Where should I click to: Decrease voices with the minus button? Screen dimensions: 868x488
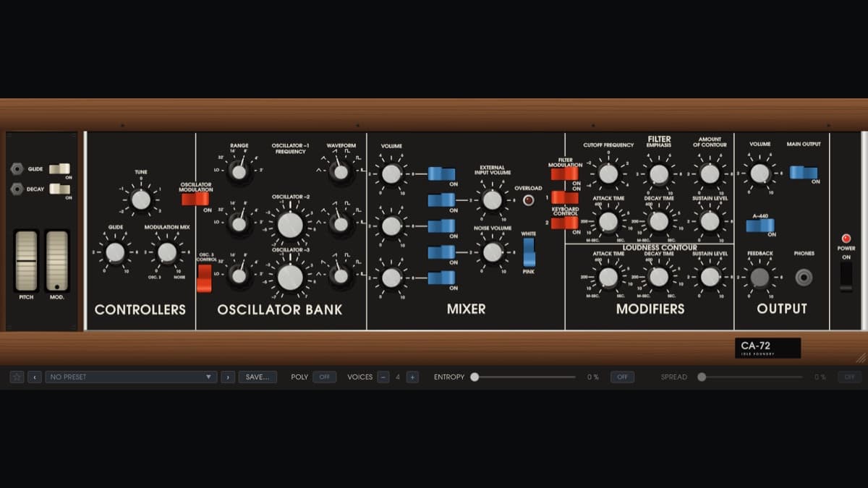pyautogui.click(x=383, y=377)
